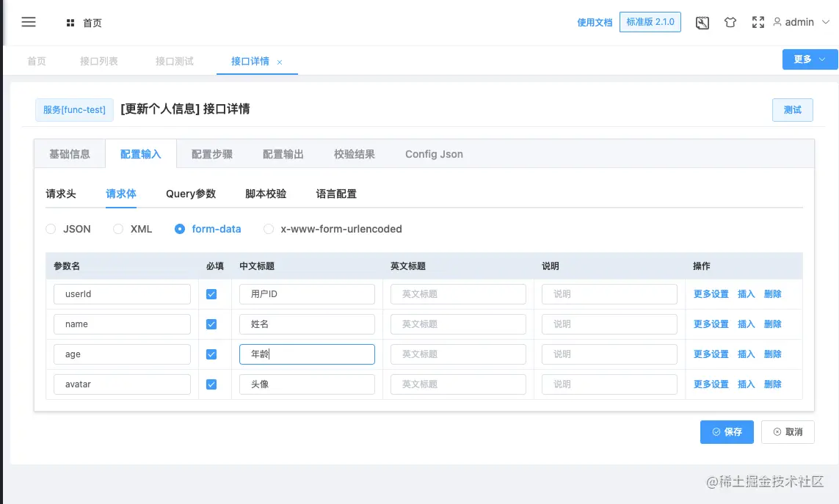Open 更多设置 for userId row
Screen dimensions: 839x504
711,294
